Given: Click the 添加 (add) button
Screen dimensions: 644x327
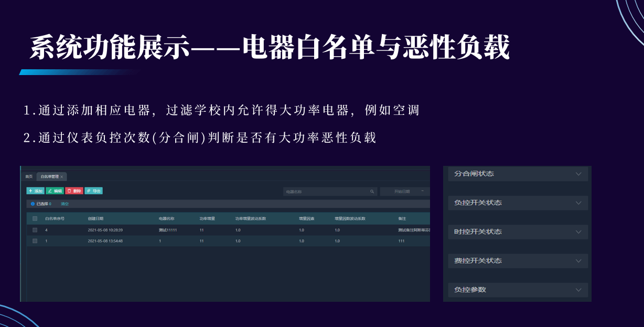Looking at the screenshot, I should 35,191.
